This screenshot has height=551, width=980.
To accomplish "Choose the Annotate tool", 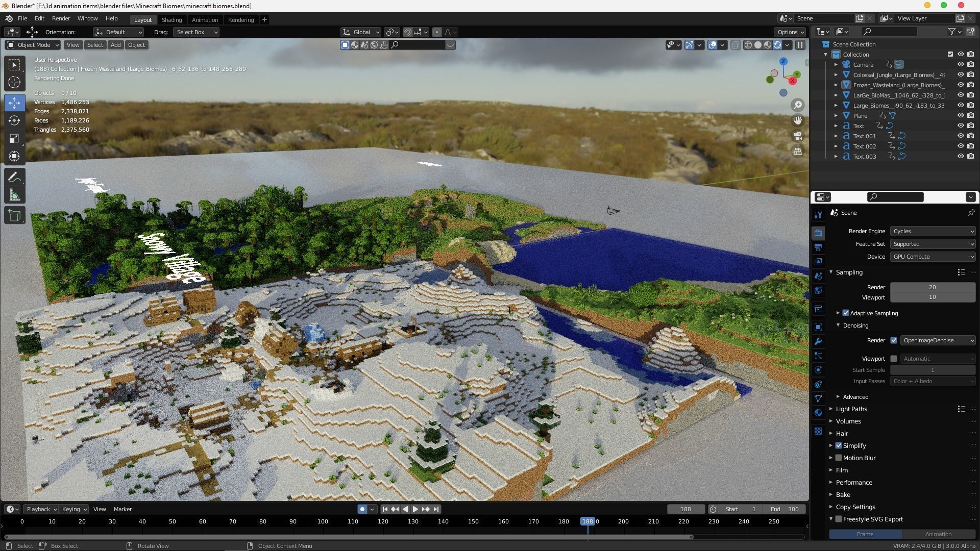I will pos(14,177).
